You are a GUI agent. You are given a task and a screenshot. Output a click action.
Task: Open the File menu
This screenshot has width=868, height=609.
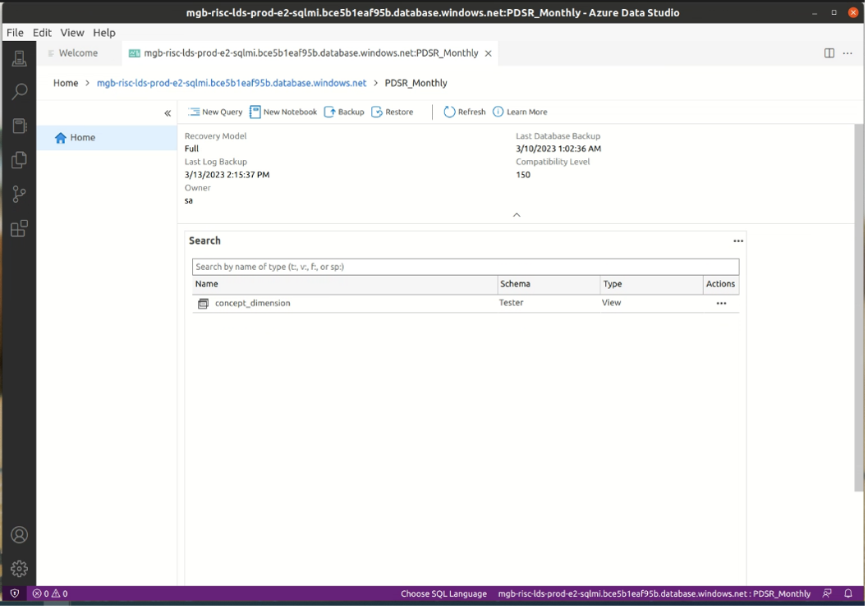pyautogui.click(x=15, y=32)
